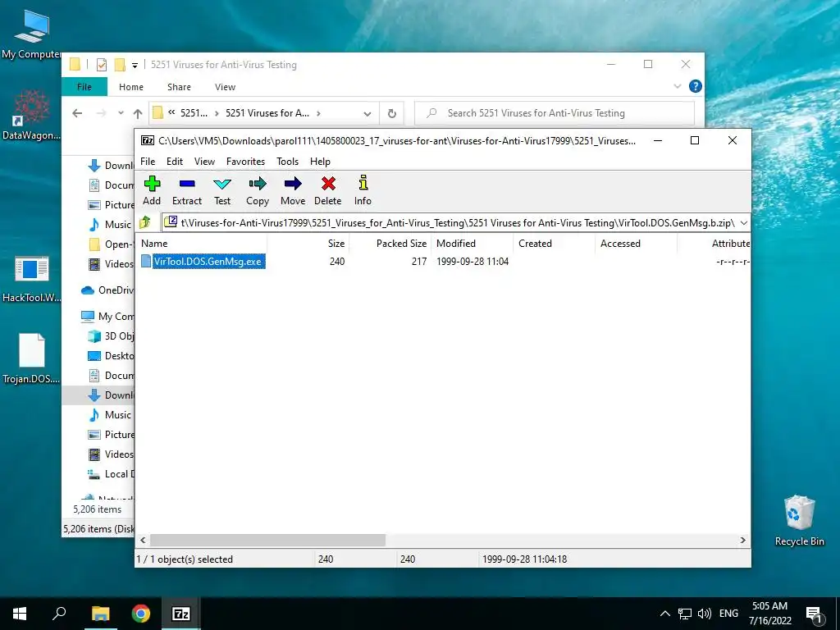Open Chrome from the taskbar
The image size is (840, 630).
click(x=141, y=614)
